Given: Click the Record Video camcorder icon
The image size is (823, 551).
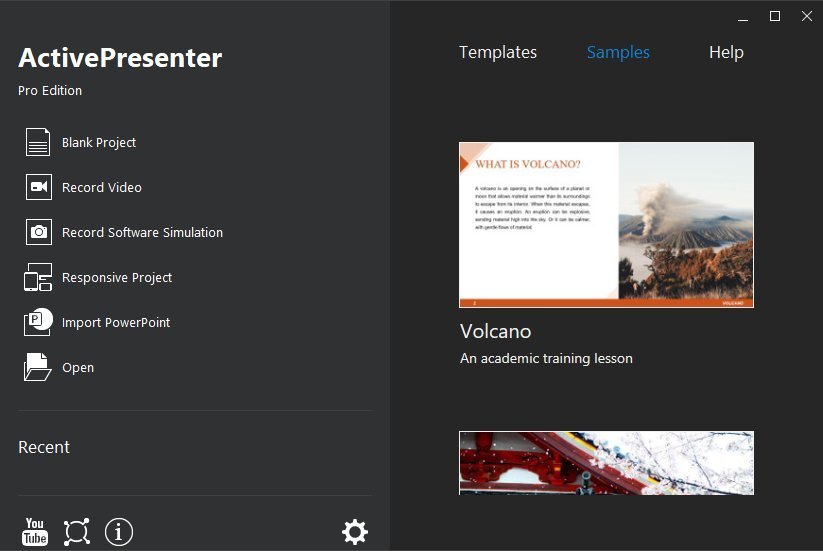Looking at the screenshot, I should (39, 187).
